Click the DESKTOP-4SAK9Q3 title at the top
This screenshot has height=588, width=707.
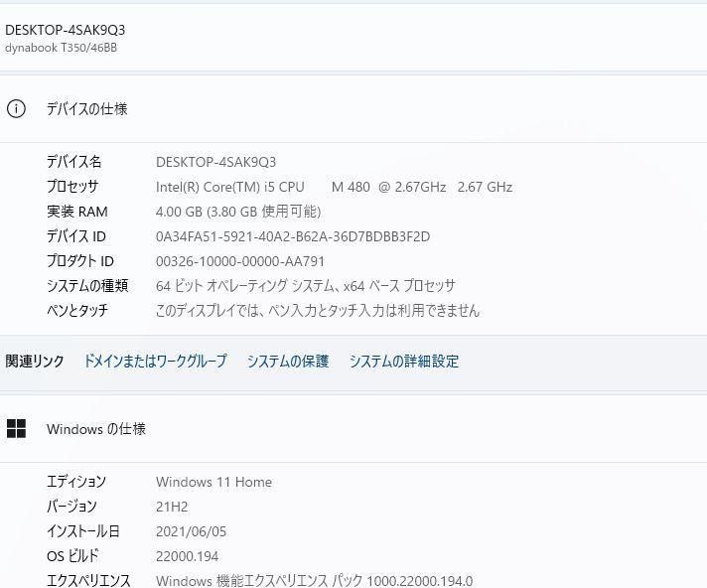[x=65, y=30]
